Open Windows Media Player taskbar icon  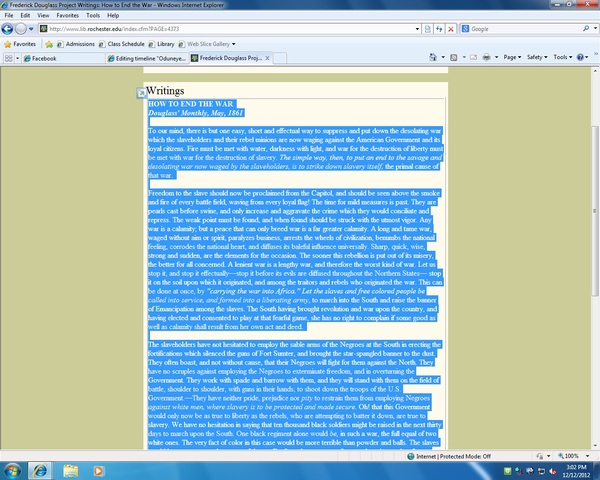point(98,471)
